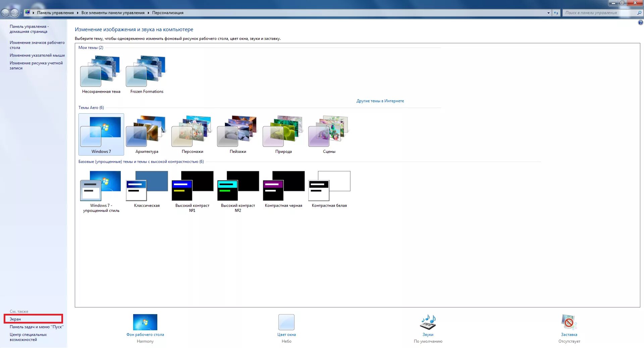Image resolution: width=644 pixels, height=348 pixels.
Task: Click Другие темы в Интернете link
Action: pos(380,101)
